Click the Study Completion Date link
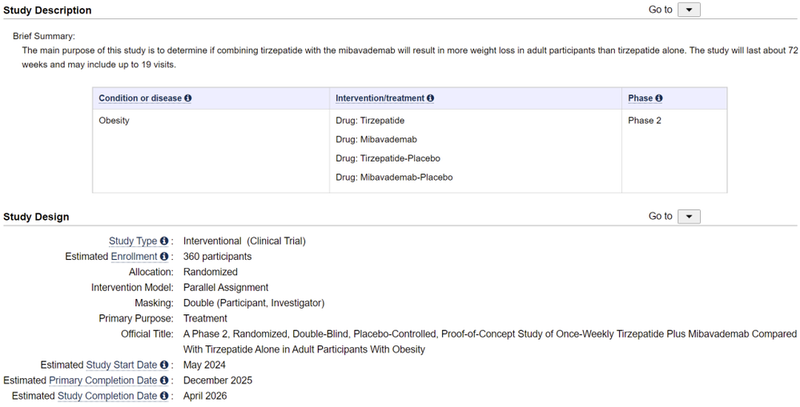 [x=108, y=396]
